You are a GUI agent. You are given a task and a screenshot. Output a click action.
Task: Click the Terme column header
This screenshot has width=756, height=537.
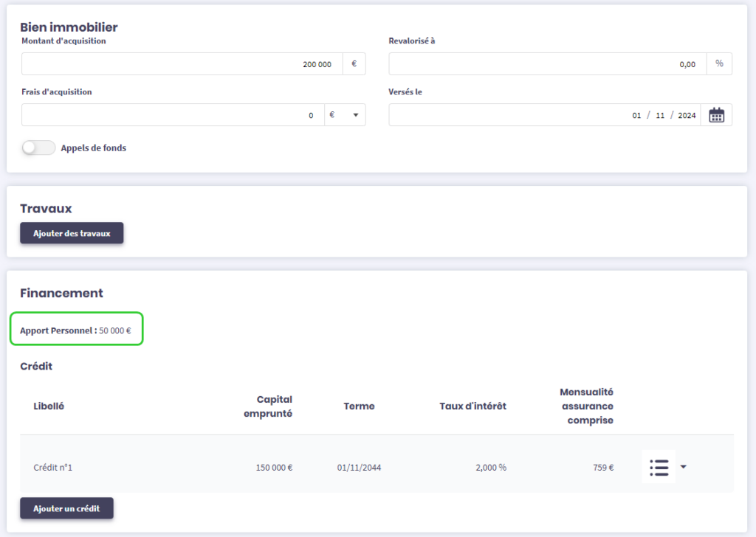(359, 406)
